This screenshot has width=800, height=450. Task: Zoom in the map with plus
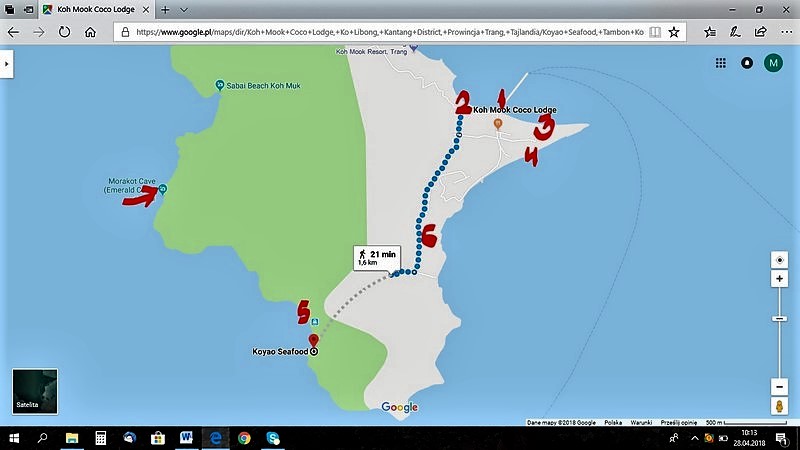click(780, 279)
